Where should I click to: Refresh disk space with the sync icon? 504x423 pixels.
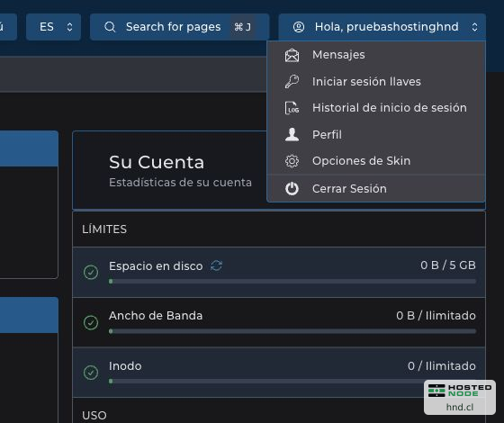click(x=216, y=265)
